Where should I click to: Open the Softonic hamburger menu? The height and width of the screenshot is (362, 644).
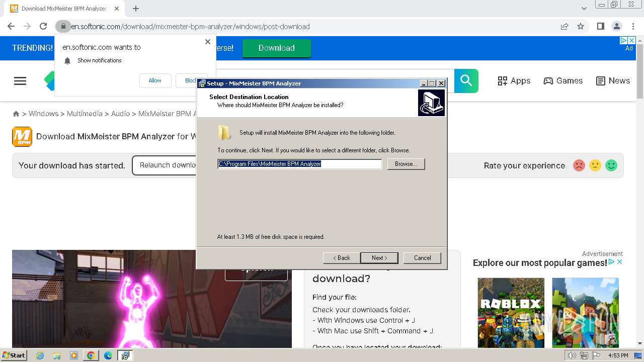(20, 81)
